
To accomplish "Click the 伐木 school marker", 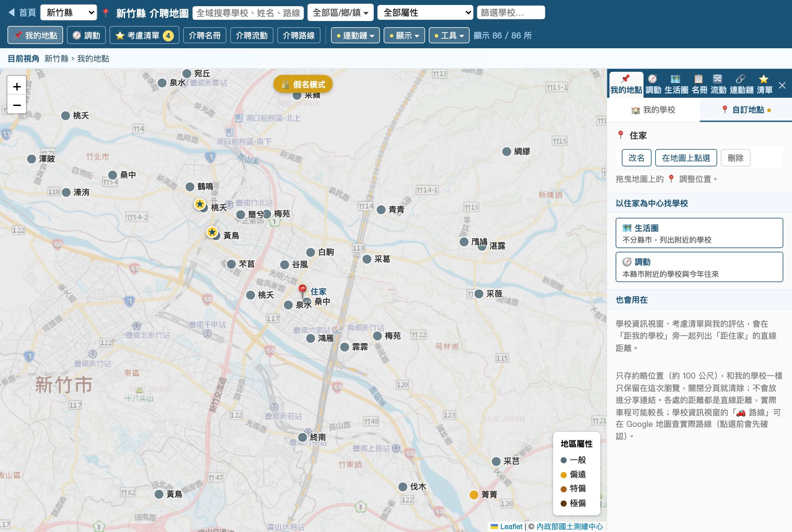I will pos(403,487).
